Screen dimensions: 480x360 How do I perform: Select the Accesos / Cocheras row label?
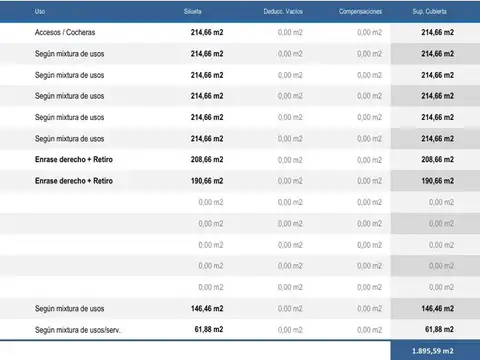click(x=65, y=32)
